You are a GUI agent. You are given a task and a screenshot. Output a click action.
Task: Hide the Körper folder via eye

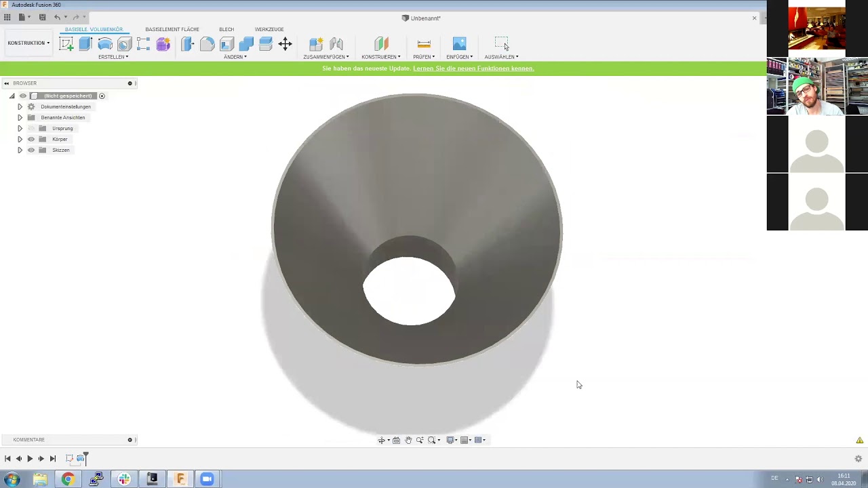31,139
